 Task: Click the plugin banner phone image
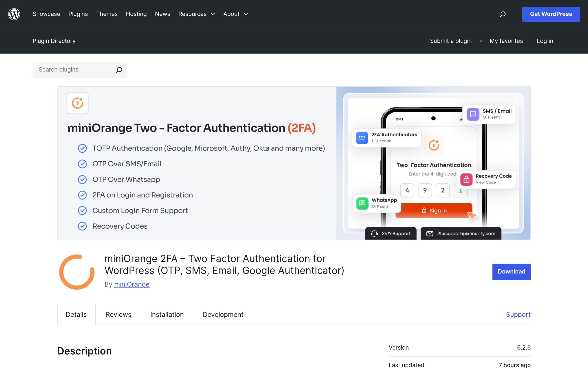point(433,163)
